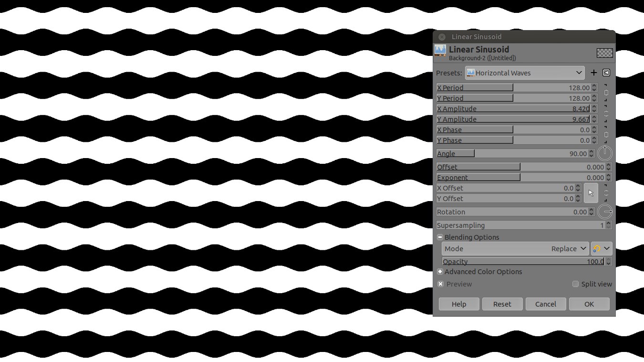644x362 pixels.
Task: Click the X Period spinner arrows
Action: [x=594, y=87]
